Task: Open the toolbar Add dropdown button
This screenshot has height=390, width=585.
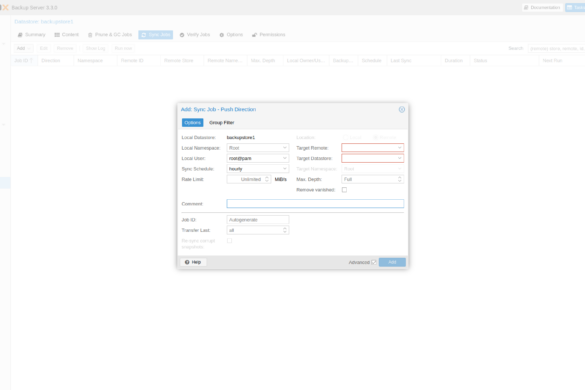Action: click(24, 48)
